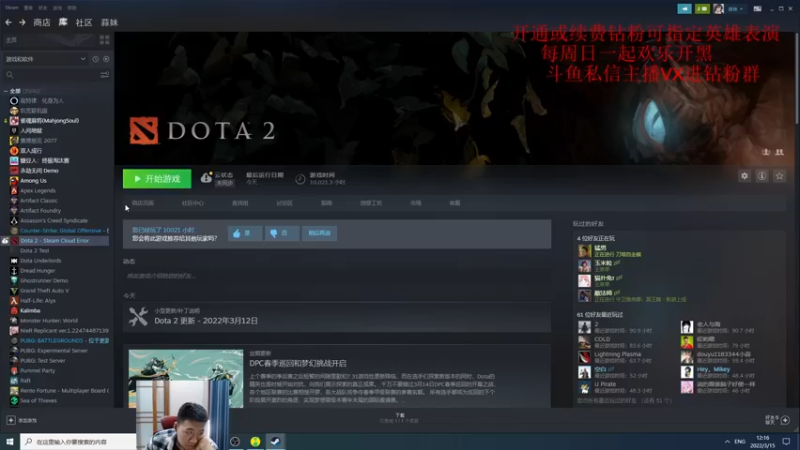
Task: Add Dota 2 to favorites star
Action: pyautogui.click(x=779, y=176)
